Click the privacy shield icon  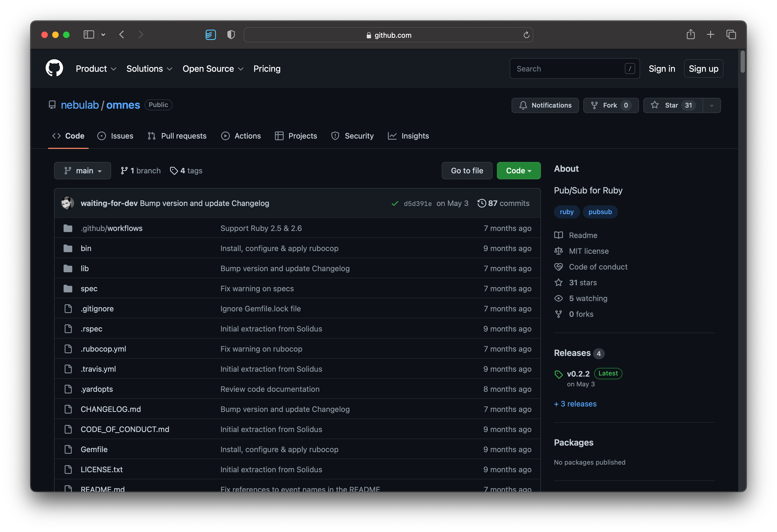point(231,35)
